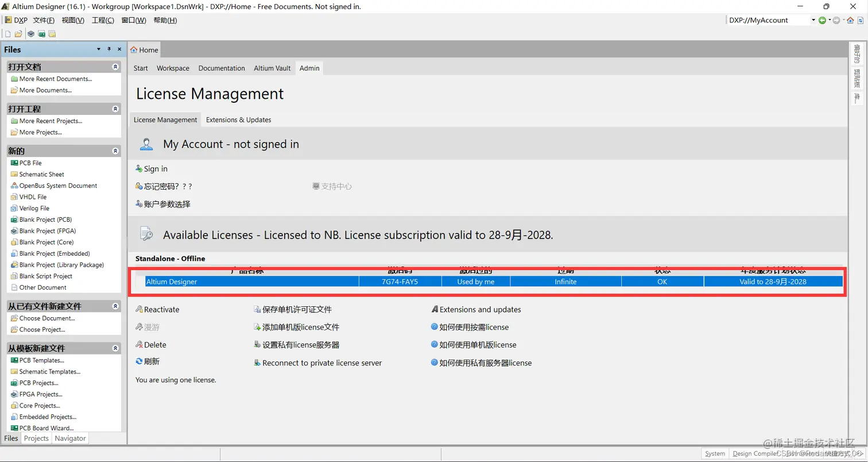Create a Blank Project (Library Package)

[x=57, y=265]
